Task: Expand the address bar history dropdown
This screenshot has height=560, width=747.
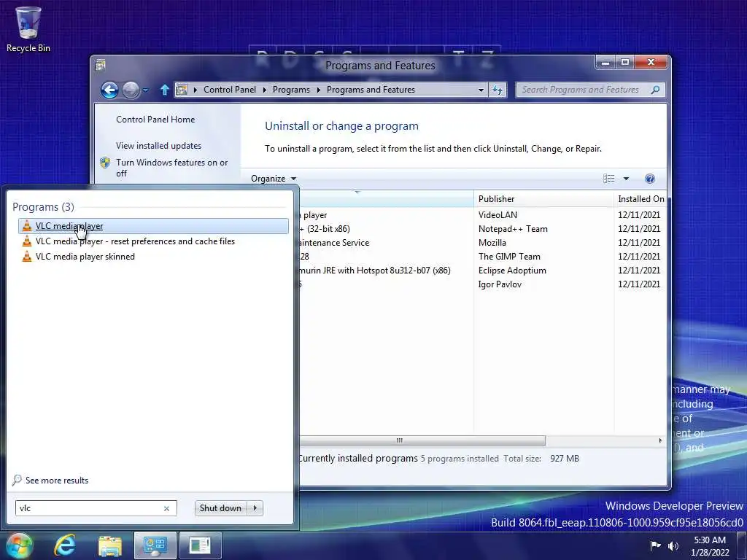Action: click(481, 90)
